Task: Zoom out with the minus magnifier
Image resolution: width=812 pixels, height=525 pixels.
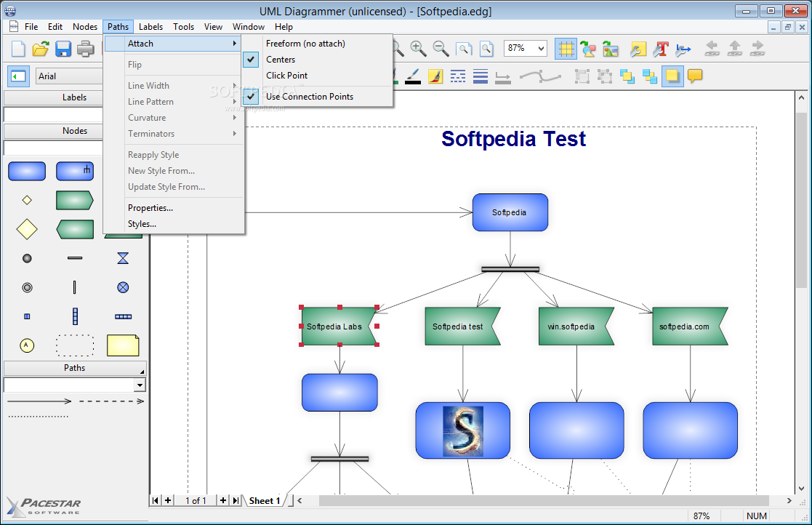Action: 441,49
